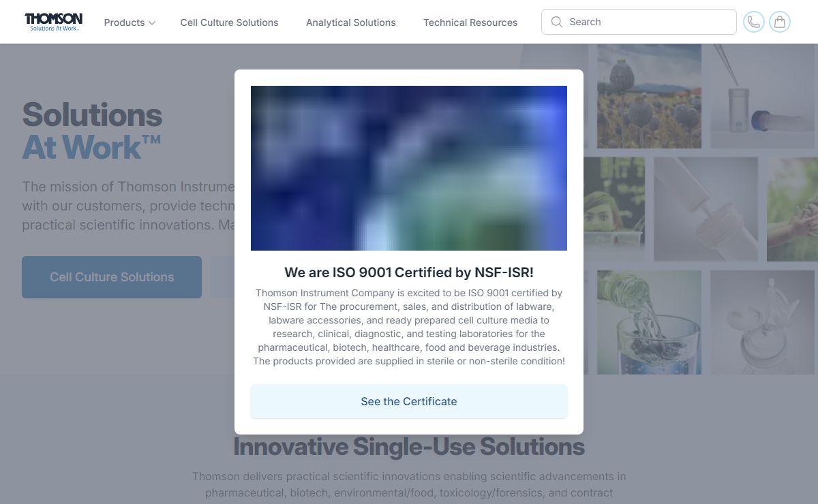Click the Thomson Instrument Company popup description text

pos(409,327)
